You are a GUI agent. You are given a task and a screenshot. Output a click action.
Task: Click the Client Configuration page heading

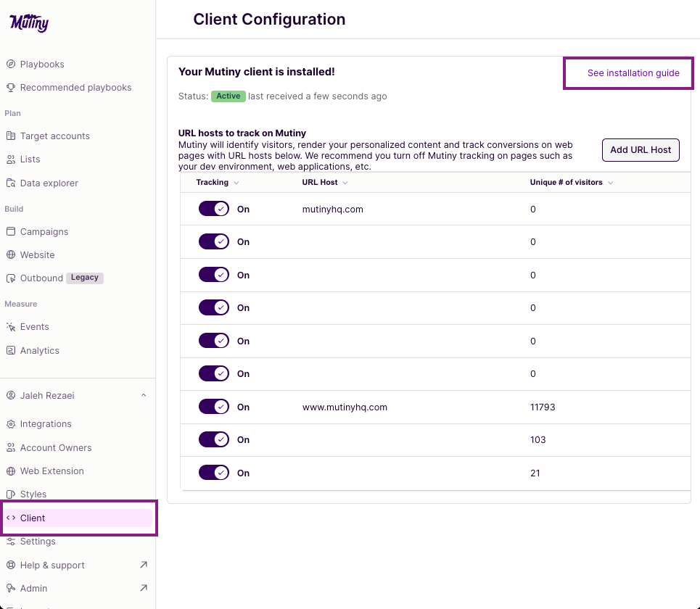click(269, 19)
